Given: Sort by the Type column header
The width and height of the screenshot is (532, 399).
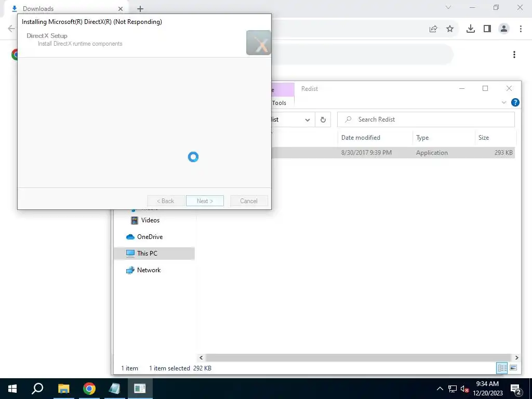Looking at the screenshot, I should coord(422,137).
